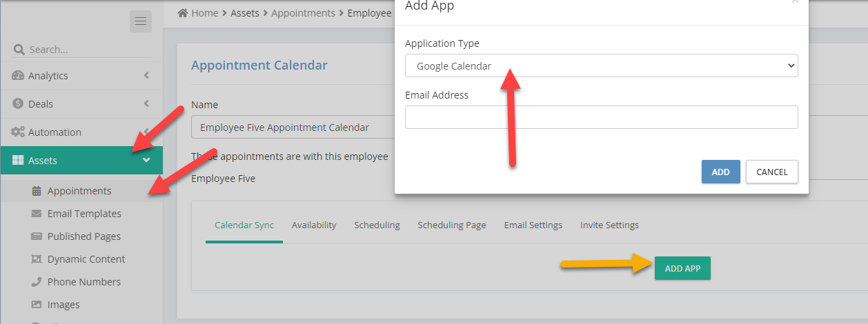The width and height of the screenshot is (868, 324).
Task: Expand the Deals menu chevron
Action: (146, 104)
